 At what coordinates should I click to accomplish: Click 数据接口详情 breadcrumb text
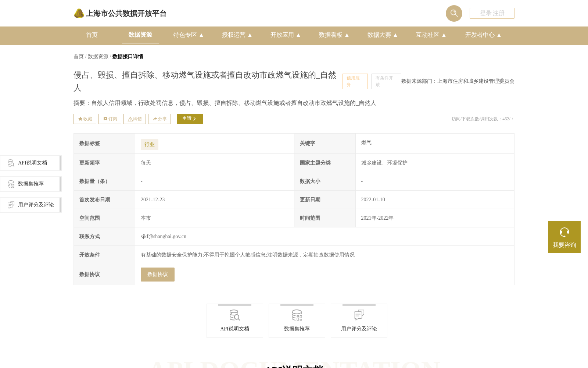tap(128, 57)
